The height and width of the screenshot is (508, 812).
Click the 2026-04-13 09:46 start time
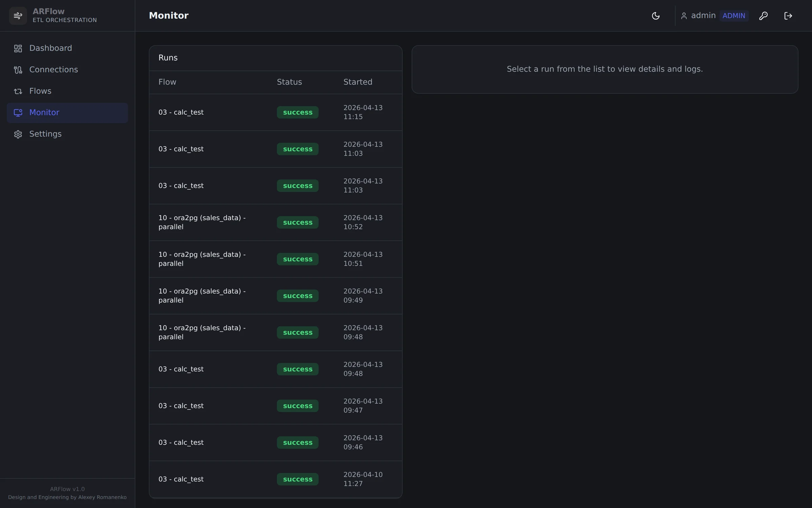coord(363,442)
